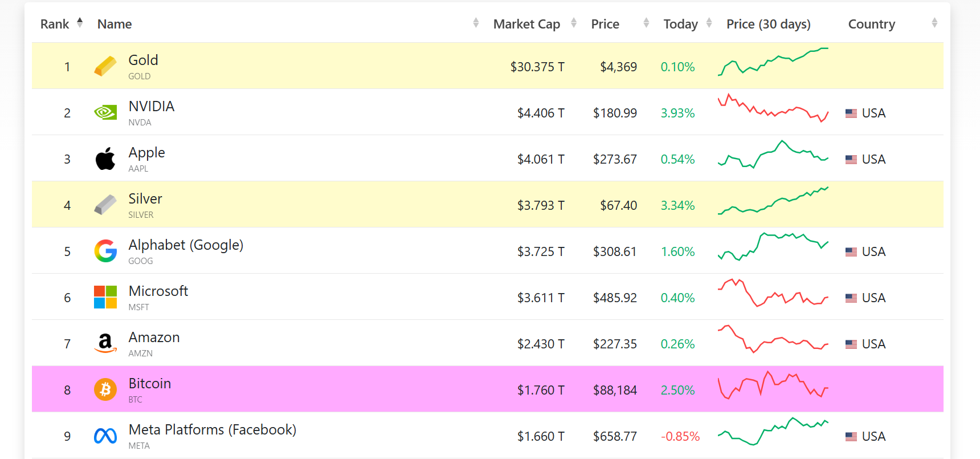
Task: Click the USA flag in Alphabet row
Action: pyautogui.click(x=851, y=252)
